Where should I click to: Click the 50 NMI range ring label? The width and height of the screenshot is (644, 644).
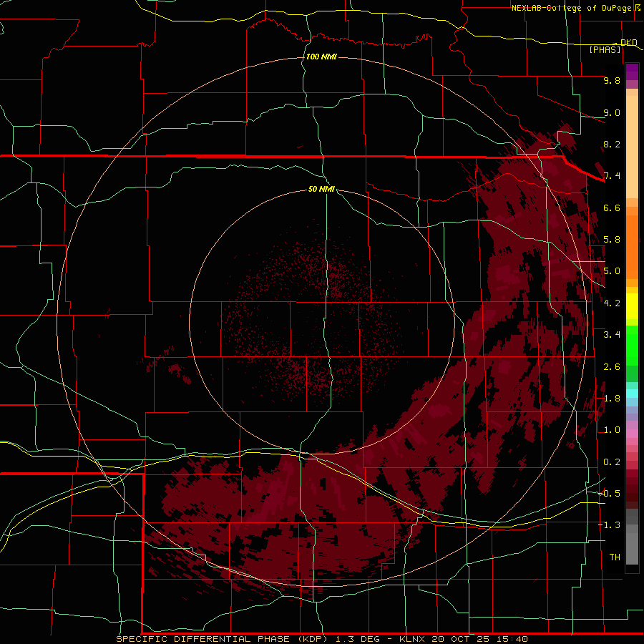321,189
